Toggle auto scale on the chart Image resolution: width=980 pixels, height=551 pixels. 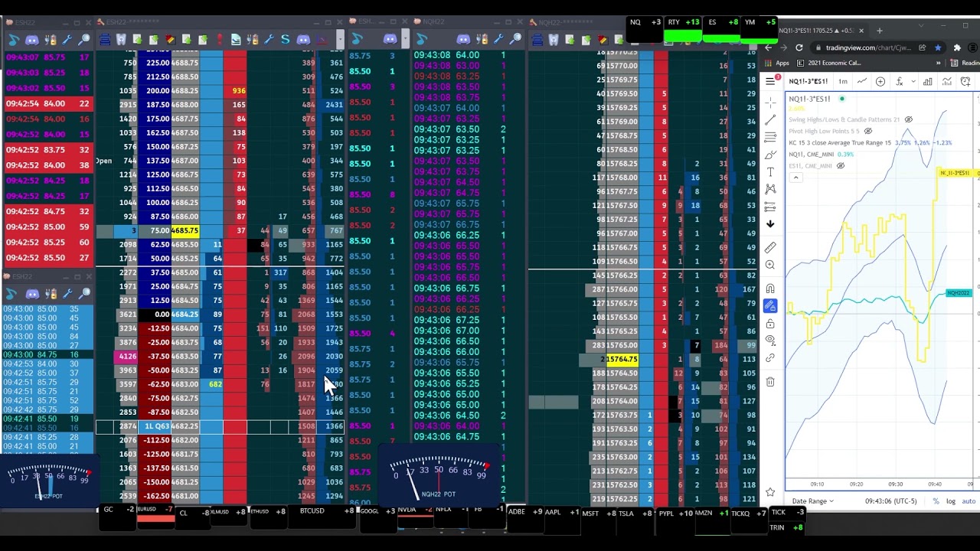pyautogui.click(x=968, y=501)
